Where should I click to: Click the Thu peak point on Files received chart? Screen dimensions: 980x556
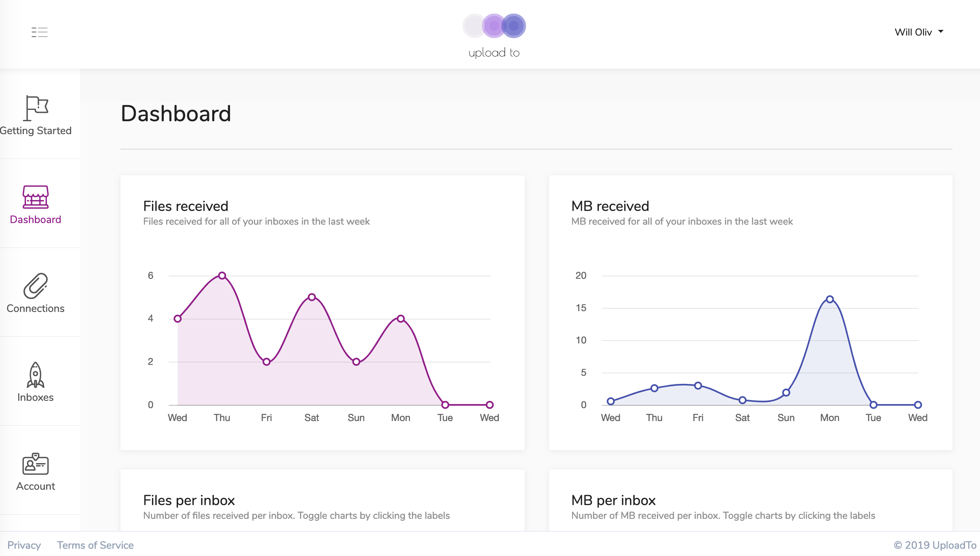[x=222, y=276]
